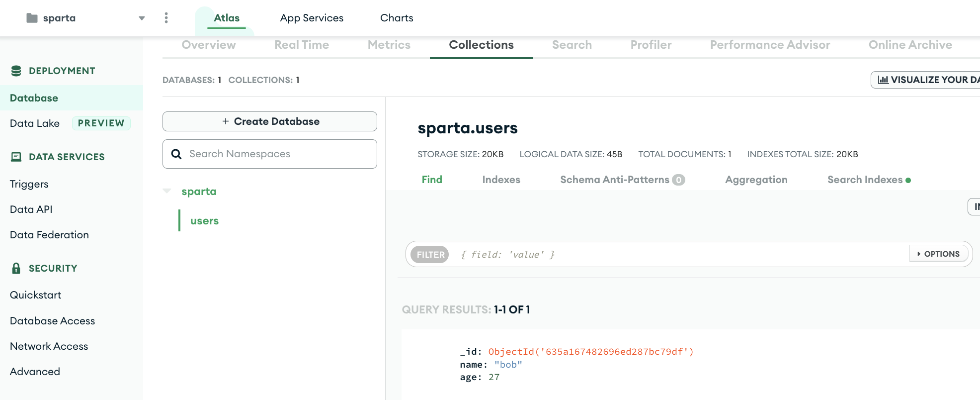This screenshot has height=400, width=980.
Task: Click the INDEXES TOTAL SIZE: 20KB stat
Action: 803,154
